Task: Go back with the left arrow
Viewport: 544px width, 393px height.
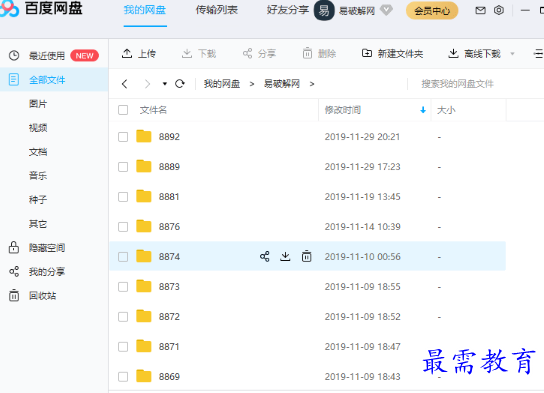Action: point(125,84)
